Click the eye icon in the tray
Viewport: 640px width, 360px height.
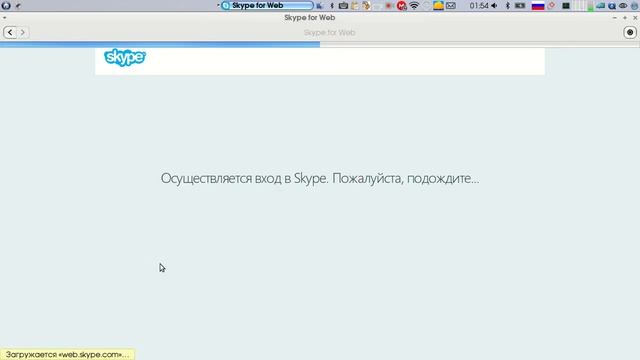[623, 6]
